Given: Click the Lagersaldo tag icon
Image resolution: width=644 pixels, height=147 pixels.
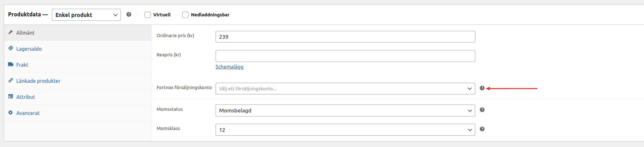Looking at the screenshot, I should (11, 48).
